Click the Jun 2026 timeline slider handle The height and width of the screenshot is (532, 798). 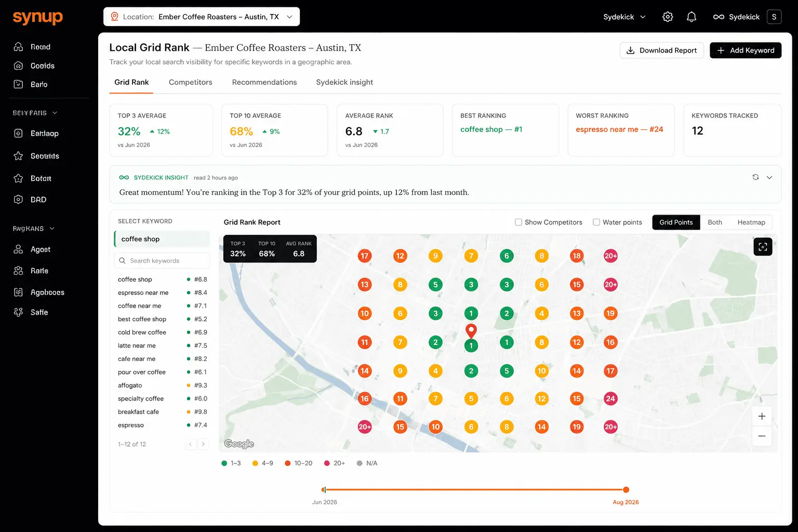324,489
